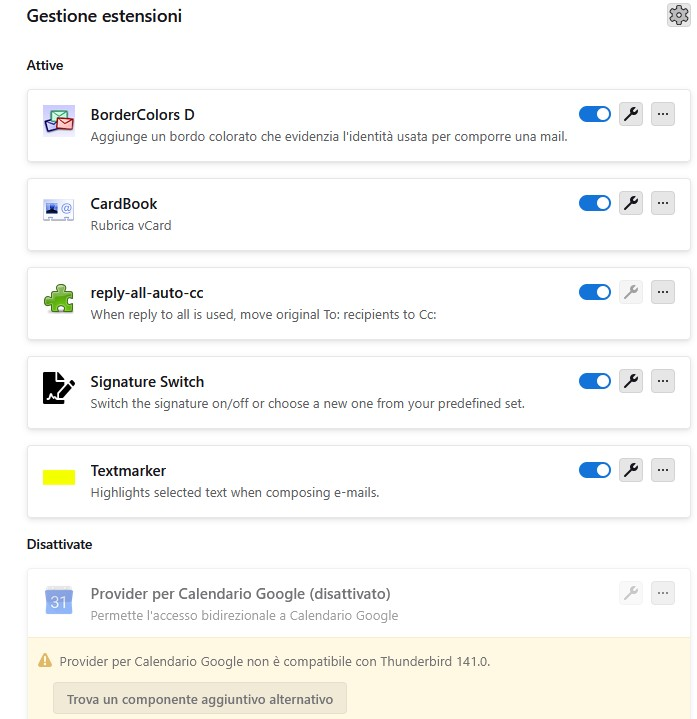Open Google Calendar provider three-dot menu

point(663,593)
